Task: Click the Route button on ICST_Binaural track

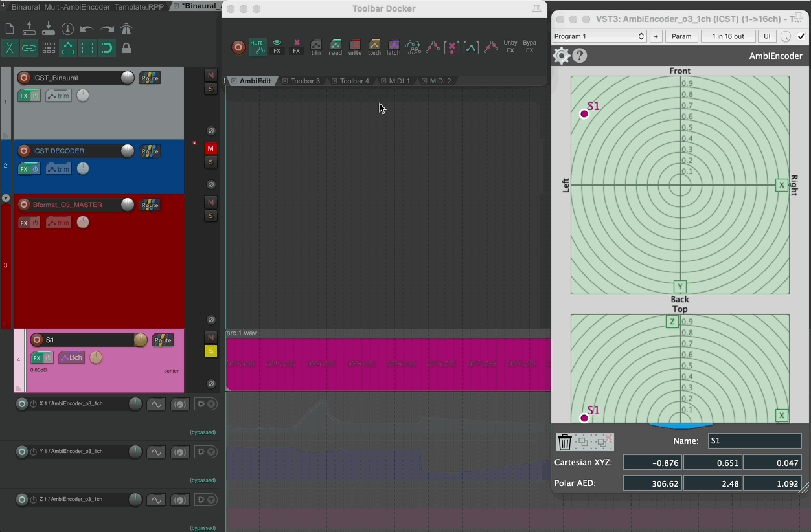Action: pyautogui.click(x=150, y=78)
